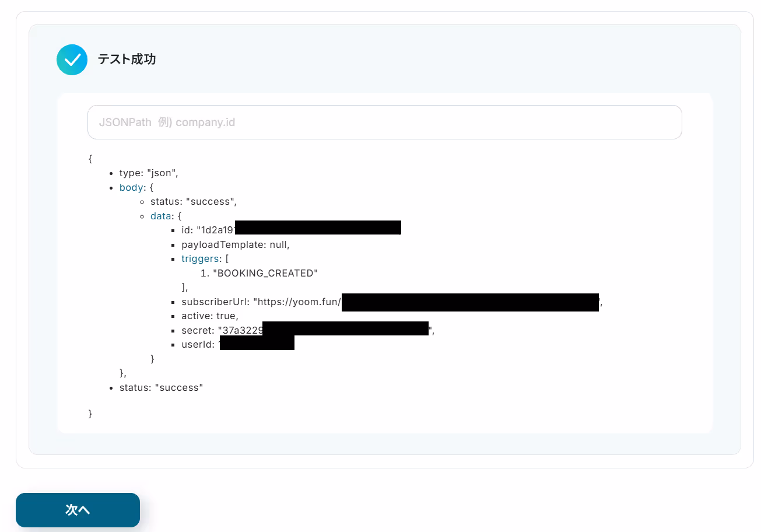Click the テスト成功 checkmark icon
The image size is (761, 532).
(x=72, y=60)
